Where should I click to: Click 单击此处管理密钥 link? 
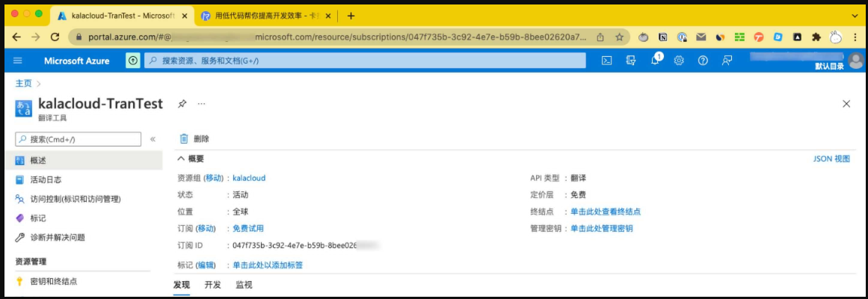pos(602,228)
